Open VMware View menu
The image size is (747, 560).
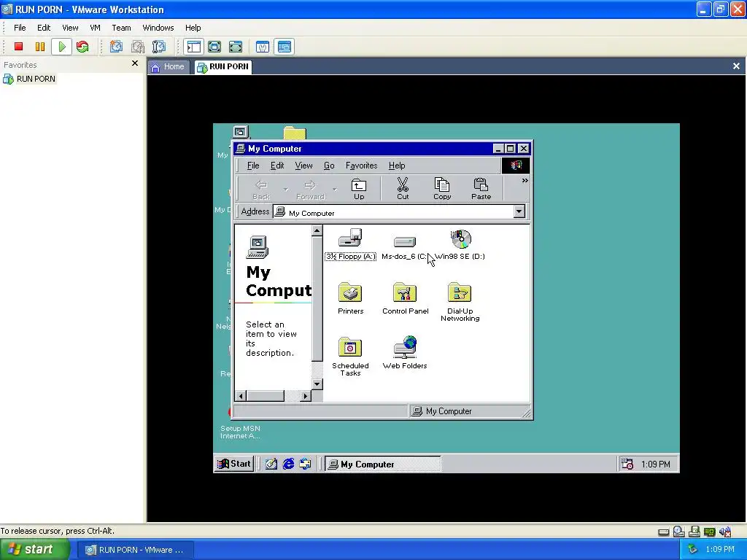point(70,28)
